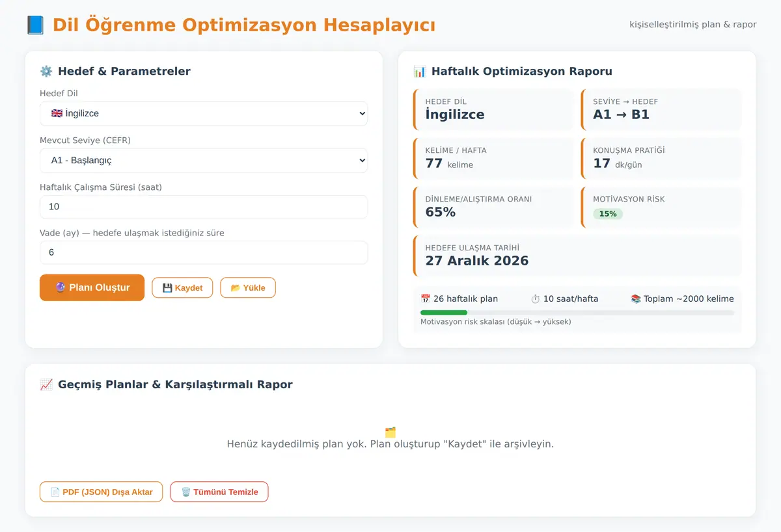Click the Kelime / Hafta value 77 kelime
Viewport: 781px width, 532px height.
click(x=449, y=164)
